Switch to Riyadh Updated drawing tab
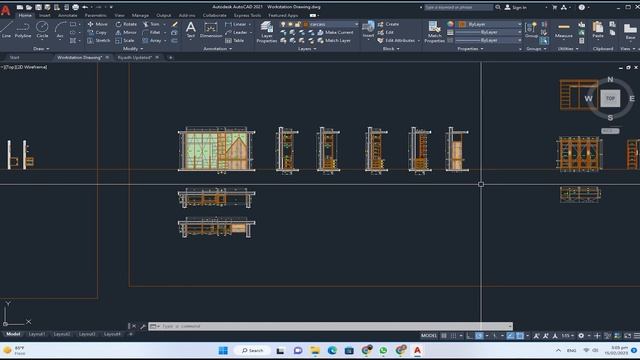 pos(134,58)
